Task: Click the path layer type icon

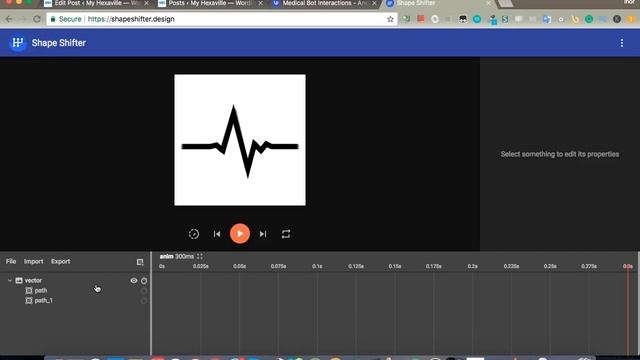Action: [x=29, y=291]
